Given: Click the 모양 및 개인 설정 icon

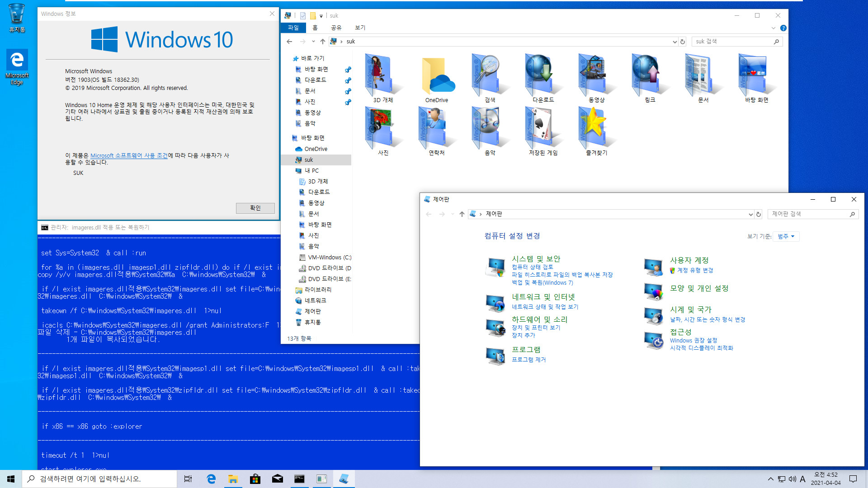Looking at the screenshot, I should coord(653,291).
